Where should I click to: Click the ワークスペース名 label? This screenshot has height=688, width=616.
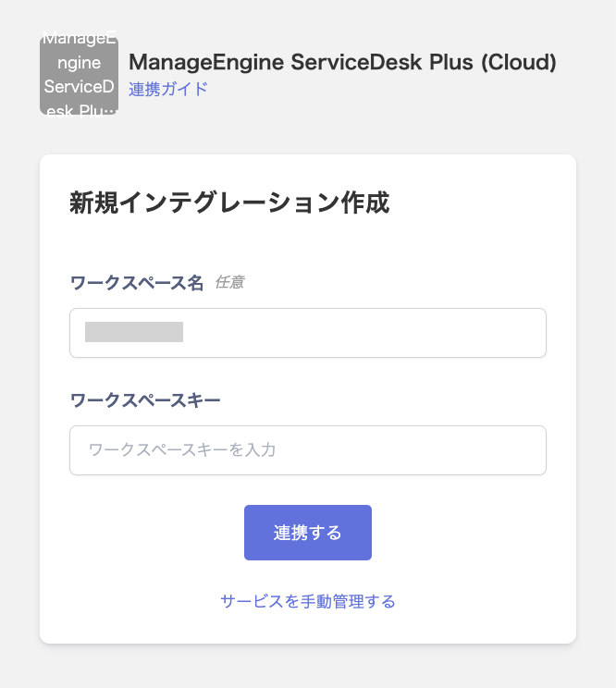coord(137,283)
